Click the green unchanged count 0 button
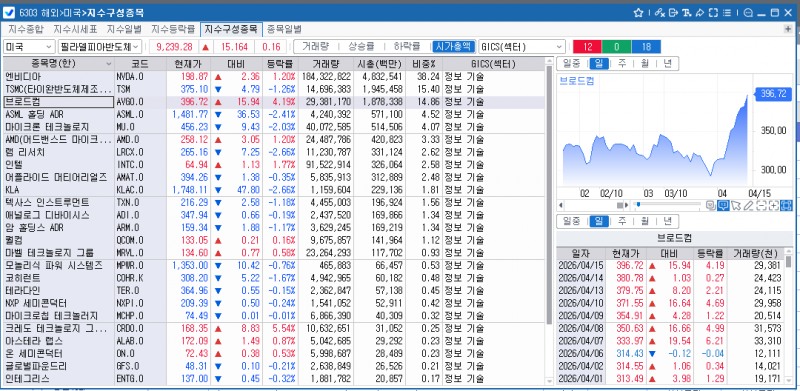 tap(616, 46)
